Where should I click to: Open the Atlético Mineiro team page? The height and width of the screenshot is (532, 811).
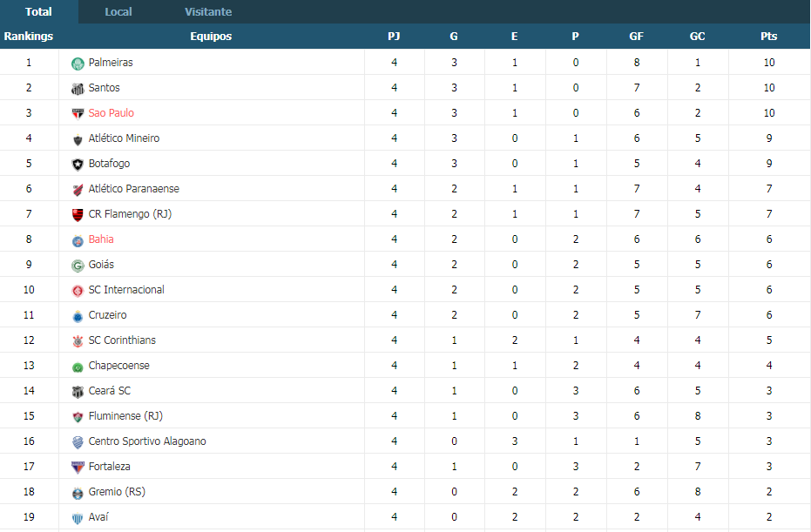[x=124, y=138]
